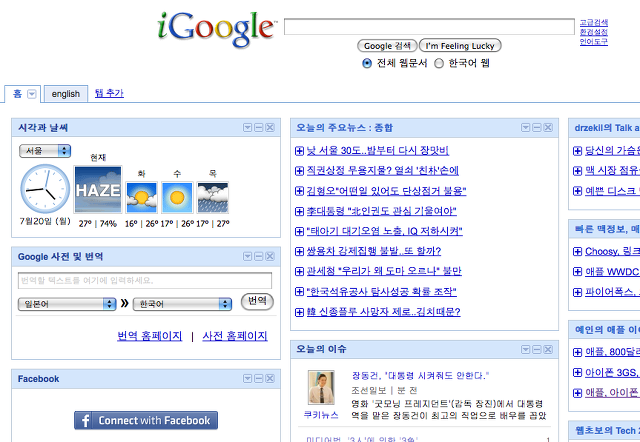This screenshot has width=640, height=442.
Task: Click the Google 검색 button
Action: 387,46
